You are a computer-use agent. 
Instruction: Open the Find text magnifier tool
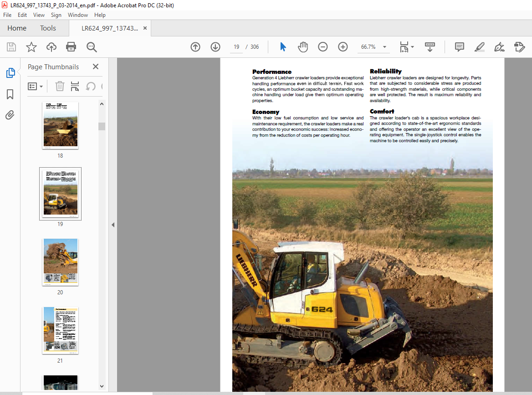click(x=92, y=47)
